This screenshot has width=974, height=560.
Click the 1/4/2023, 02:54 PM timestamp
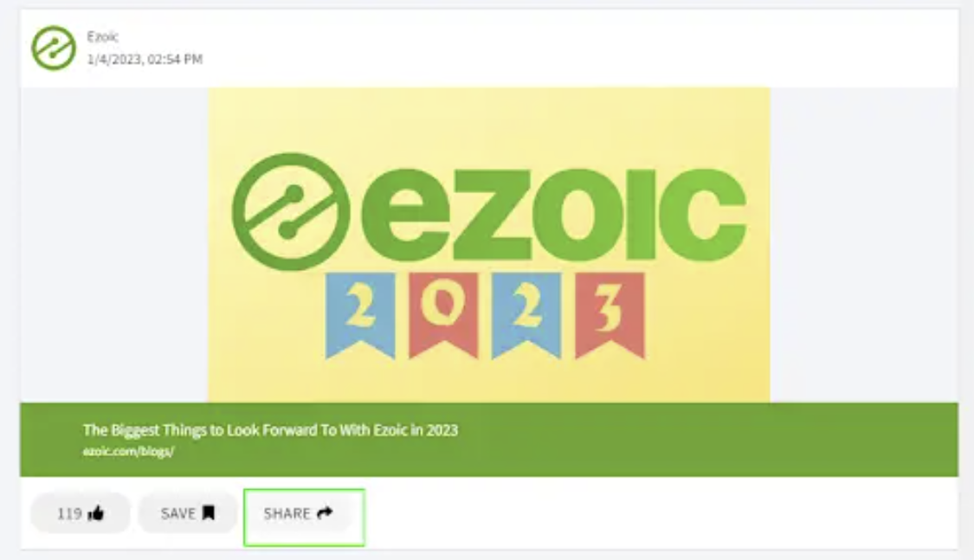pos(145,59)
